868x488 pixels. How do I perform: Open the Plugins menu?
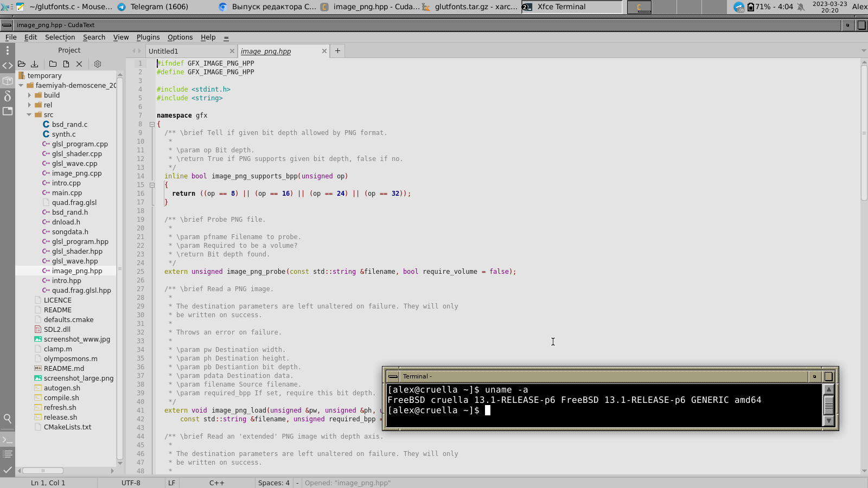pos(148,37)
